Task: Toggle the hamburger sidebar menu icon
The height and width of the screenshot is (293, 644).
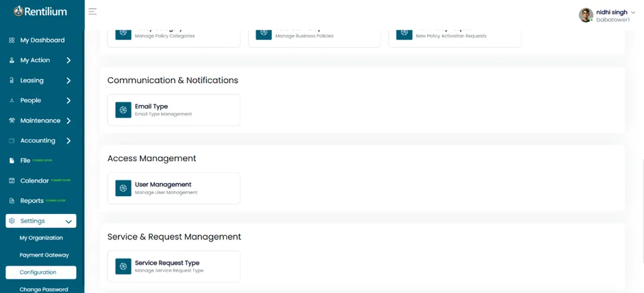Action: point(92,12)
